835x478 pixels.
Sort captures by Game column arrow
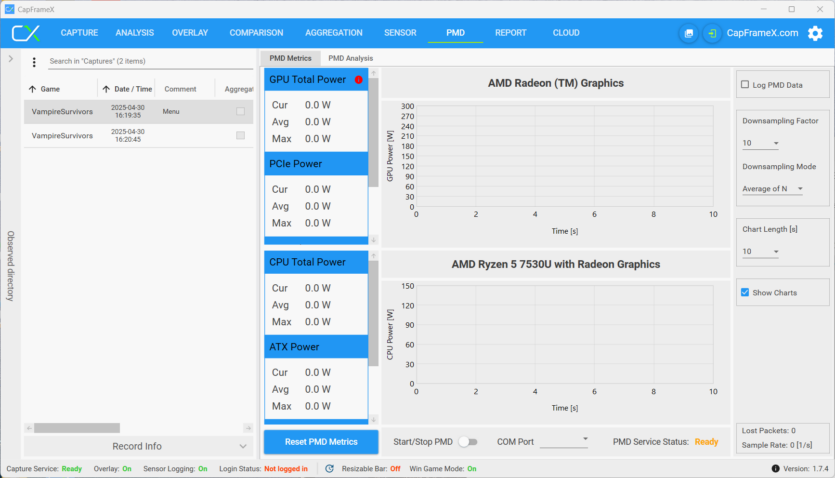(x=32, y=89)
